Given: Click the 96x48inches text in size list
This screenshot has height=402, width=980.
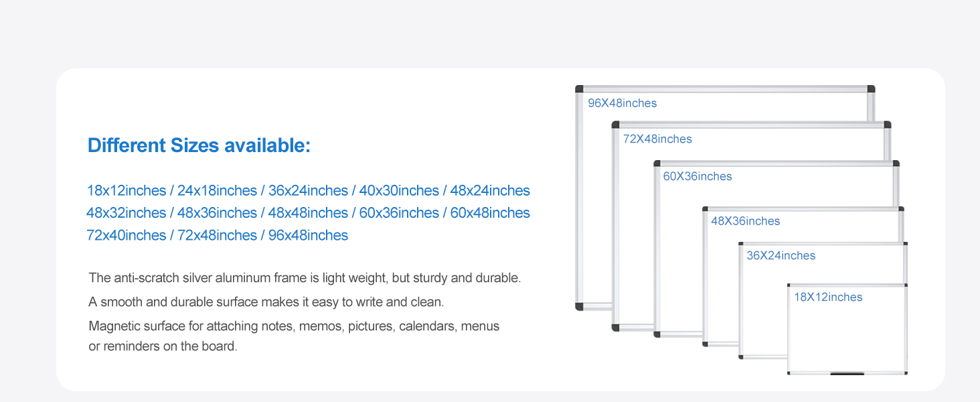Looking at the screenshot, I should click(x=308, y=236).
